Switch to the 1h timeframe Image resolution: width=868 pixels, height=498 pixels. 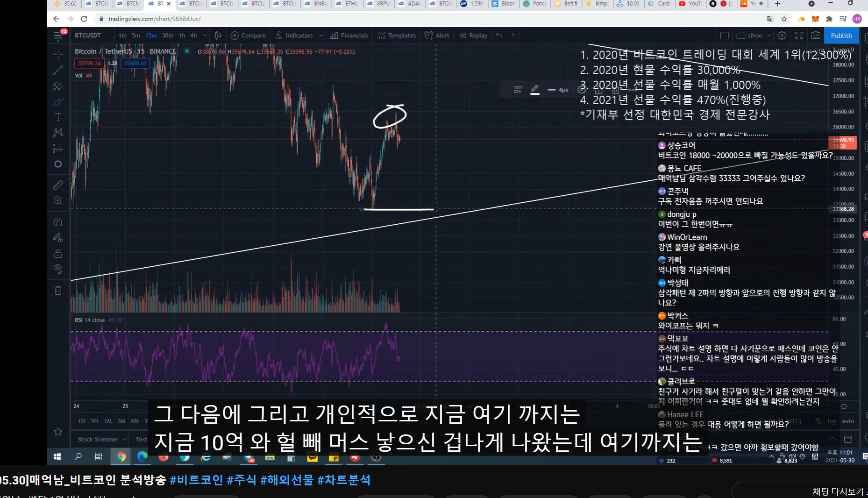[x=182, y=36]
